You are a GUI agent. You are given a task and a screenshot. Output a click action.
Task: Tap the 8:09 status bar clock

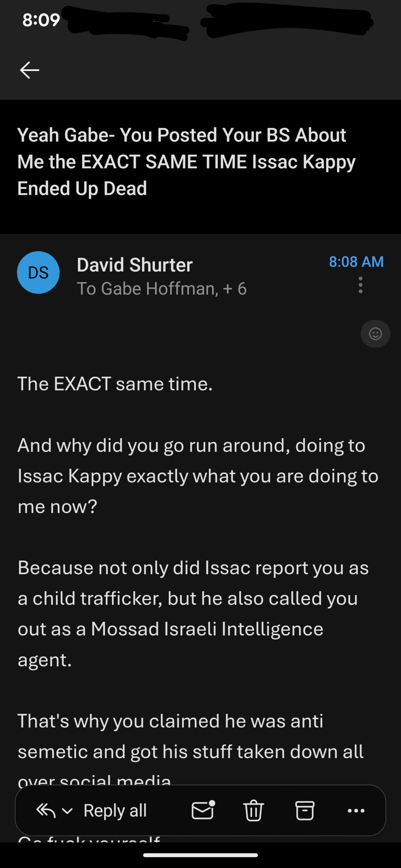point(41,20)
